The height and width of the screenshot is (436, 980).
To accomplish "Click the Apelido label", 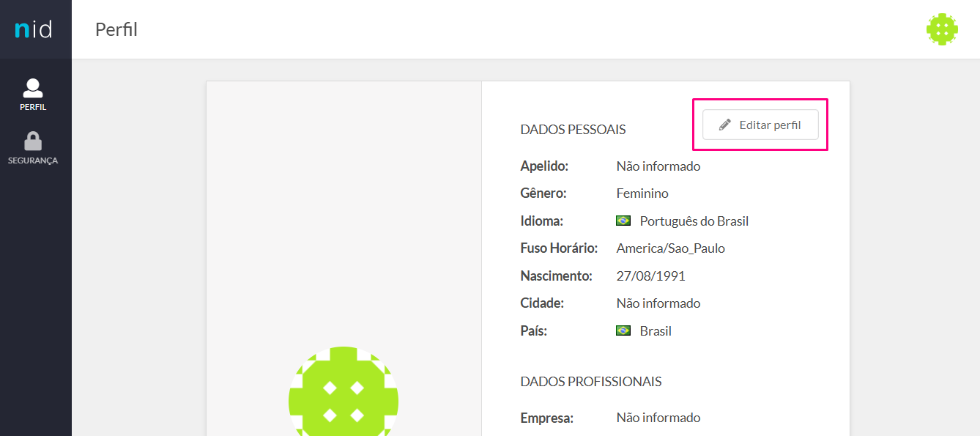I will 544,166.
